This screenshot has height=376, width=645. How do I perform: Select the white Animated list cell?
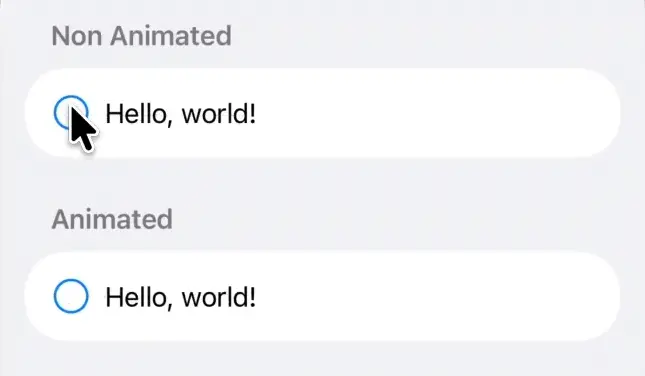[x=322, y=297]
